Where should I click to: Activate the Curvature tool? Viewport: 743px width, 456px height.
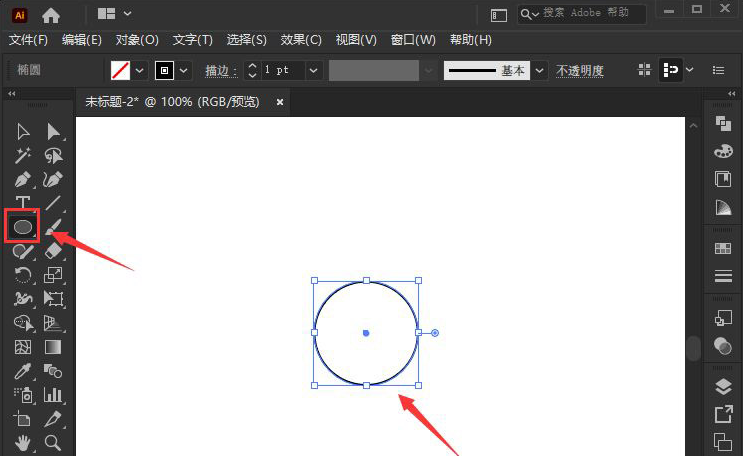tap(53, 180)
